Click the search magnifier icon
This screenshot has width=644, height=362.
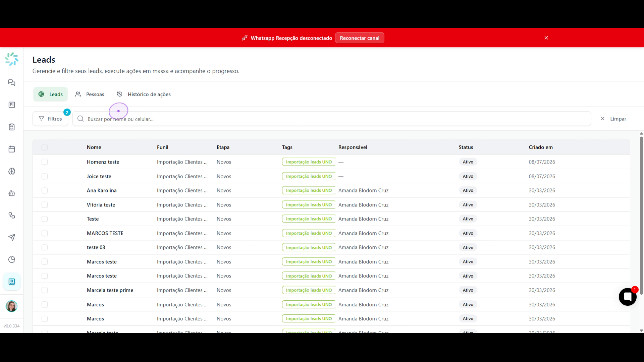click(x=80, y=119)
